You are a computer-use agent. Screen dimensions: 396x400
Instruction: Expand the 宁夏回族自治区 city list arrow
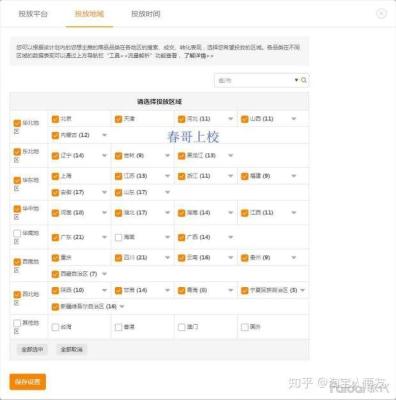point(302,290)
